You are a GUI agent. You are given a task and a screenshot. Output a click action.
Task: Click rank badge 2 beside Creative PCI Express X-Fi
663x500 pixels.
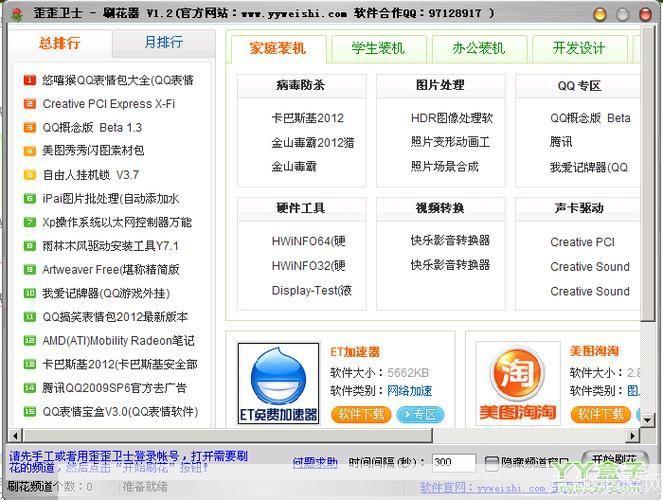30,104
